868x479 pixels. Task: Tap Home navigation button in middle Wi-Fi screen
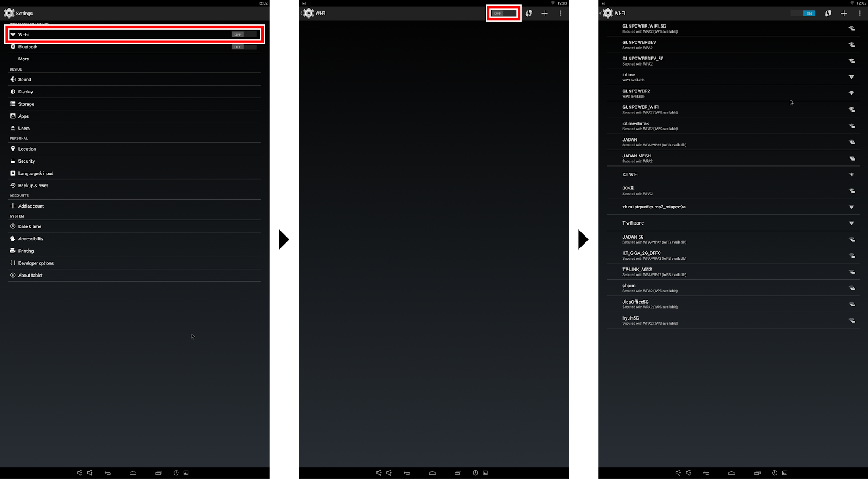point(432,473)
